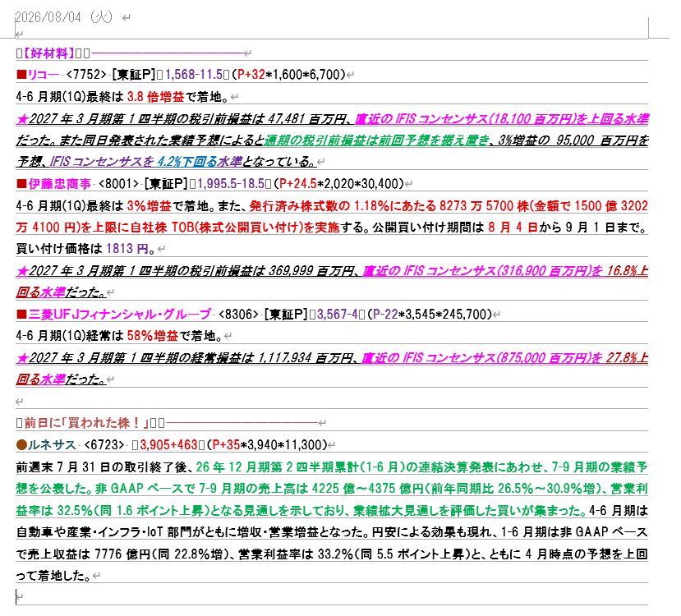Viewport: 681px width, 616px height.
Task: Click the text (P+35*3,940*11,300)
Action: click(267, 445)
